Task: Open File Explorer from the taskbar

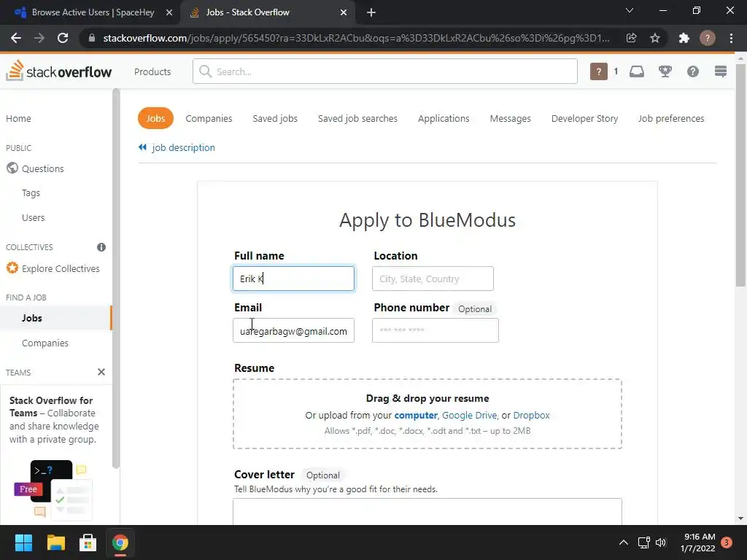Action: [x=55, y=542]
